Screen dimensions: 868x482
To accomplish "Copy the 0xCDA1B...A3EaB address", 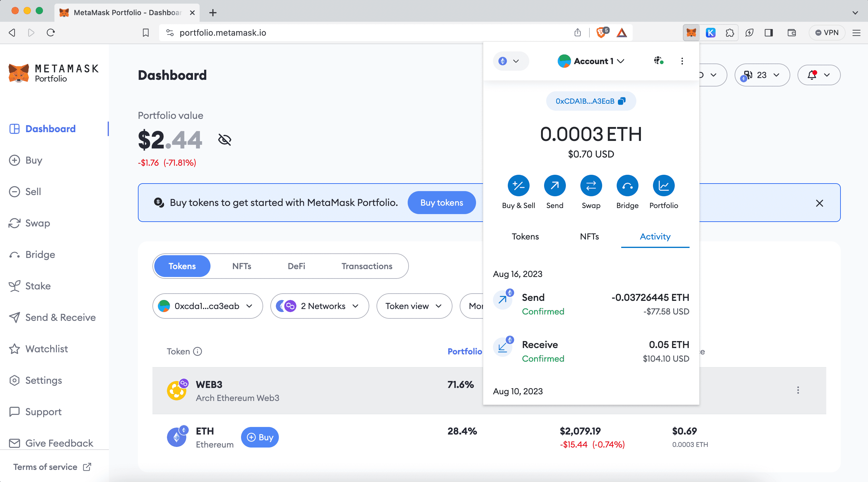I will point(591,101).
